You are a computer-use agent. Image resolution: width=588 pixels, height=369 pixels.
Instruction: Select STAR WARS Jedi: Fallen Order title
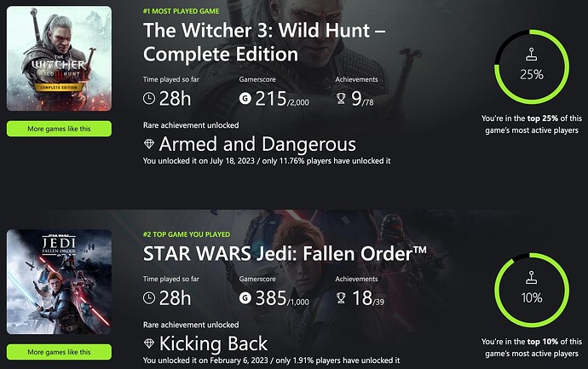(285, 253)
